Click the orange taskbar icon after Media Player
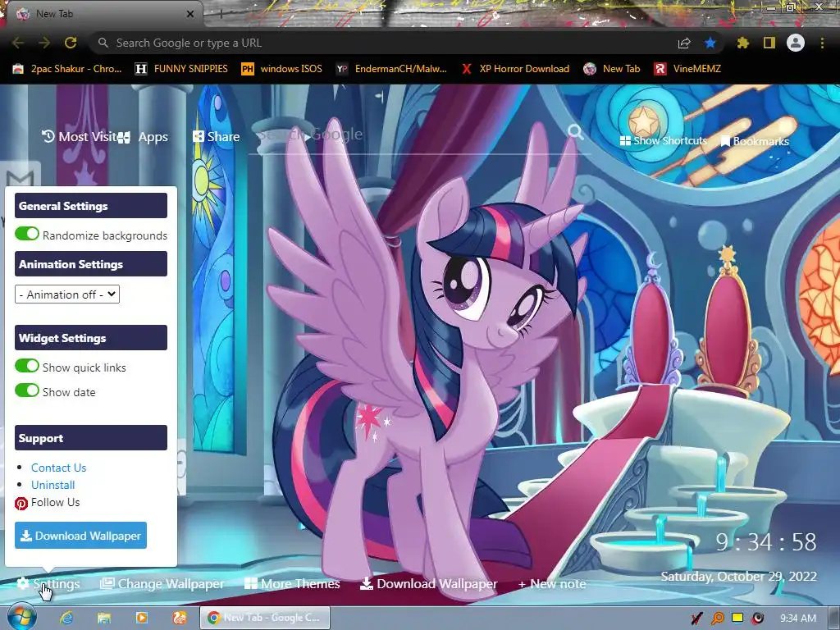 (180, 618)
